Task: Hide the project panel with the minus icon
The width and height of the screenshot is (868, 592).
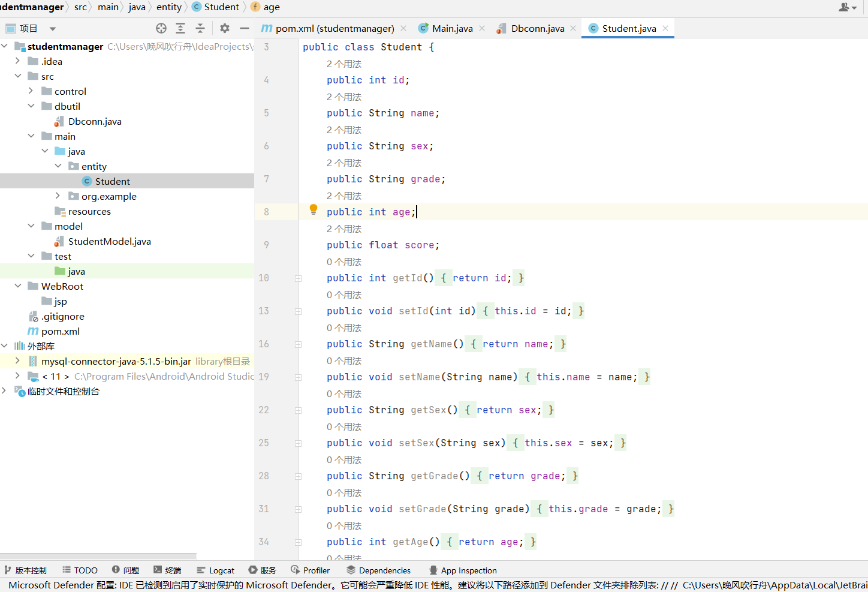Action: 245,28
